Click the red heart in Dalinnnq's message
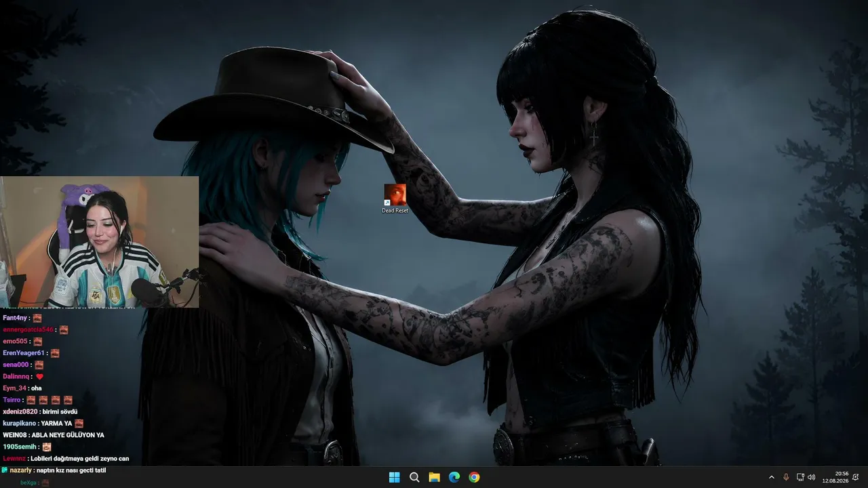The height and width of the screenshot is (488, 868). [x=39, y=377]
